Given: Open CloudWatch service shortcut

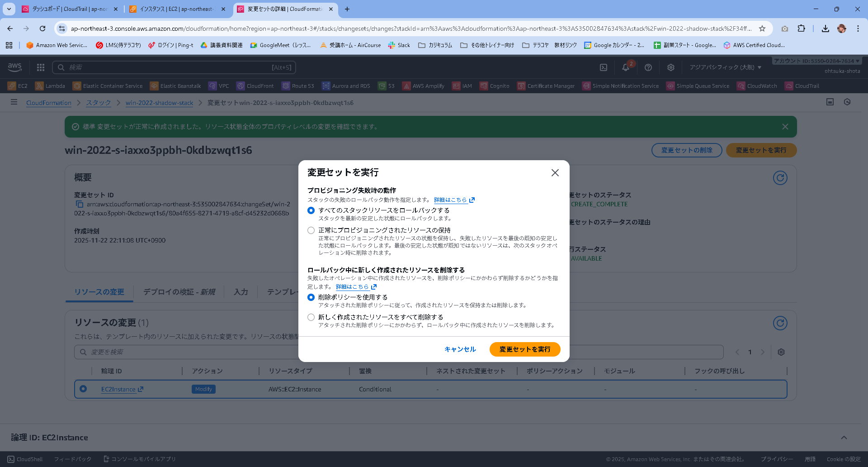Looking at the screenshot, I should coord(757,86).
